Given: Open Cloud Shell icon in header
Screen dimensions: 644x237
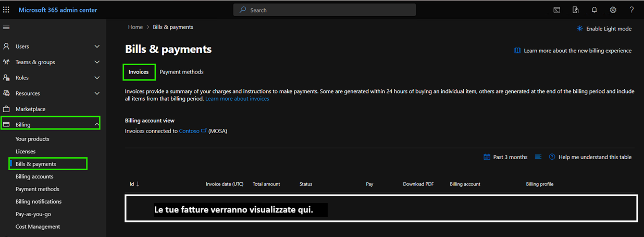Looking at the screenshot, I should click(557, 10).
